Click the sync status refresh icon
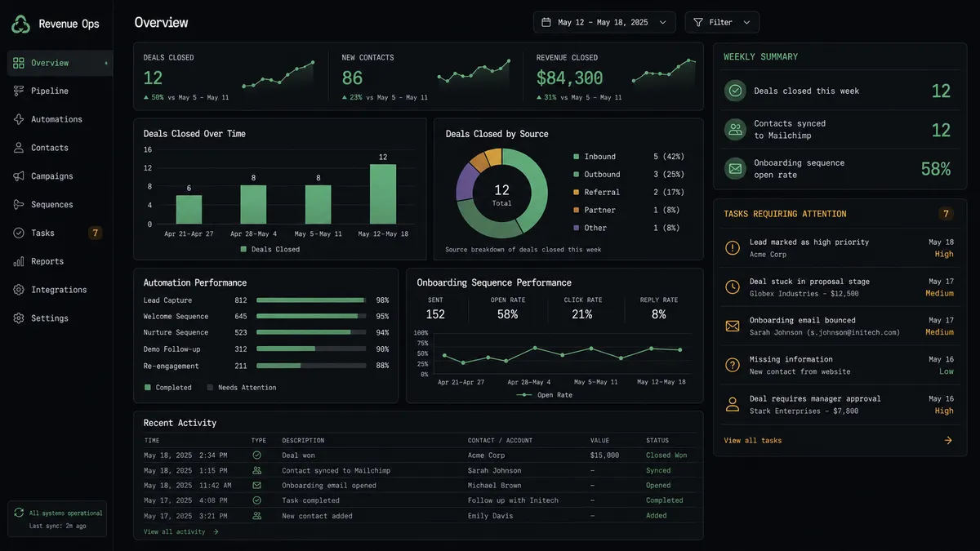This screenshot has height=551, width=980. (19, 513)
